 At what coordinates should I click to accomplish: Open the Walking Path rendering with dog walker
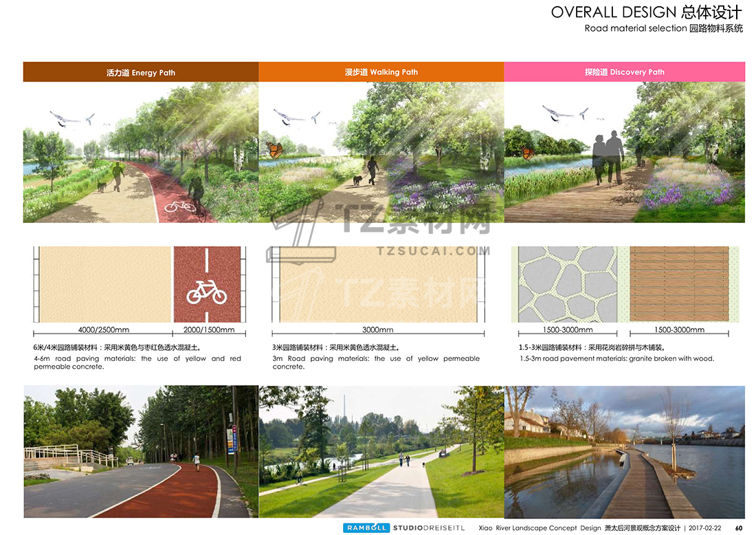point(381,152)
